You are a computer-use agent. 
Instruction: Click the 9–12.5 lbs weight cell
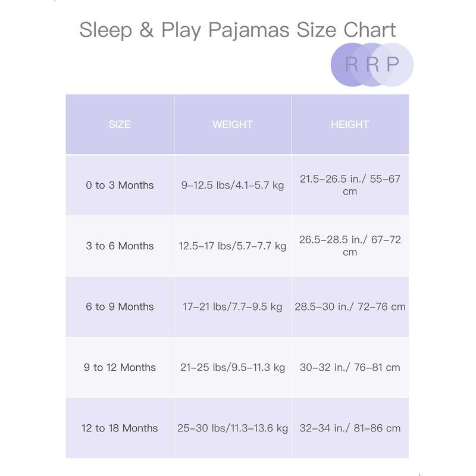(233, 185)
